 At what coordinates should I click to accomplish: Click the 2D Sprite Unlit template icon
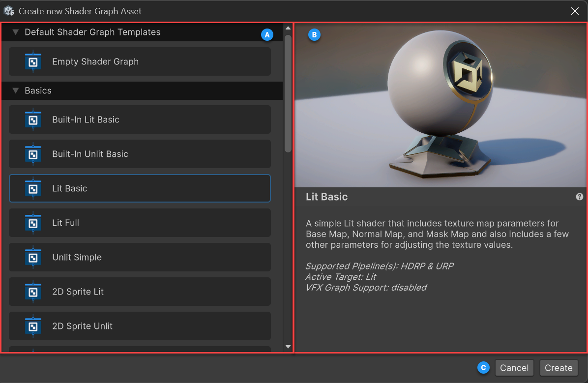33,326
